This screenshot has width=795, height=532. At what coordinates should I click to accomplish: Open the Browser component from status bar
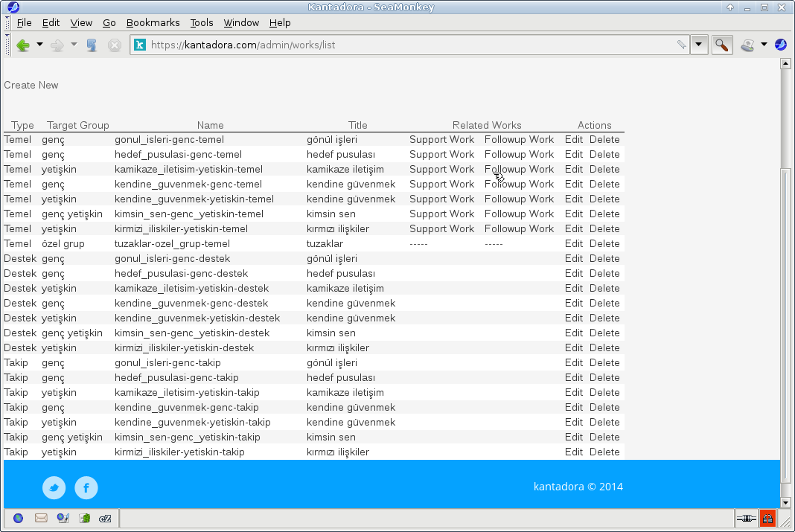point(19,519)
